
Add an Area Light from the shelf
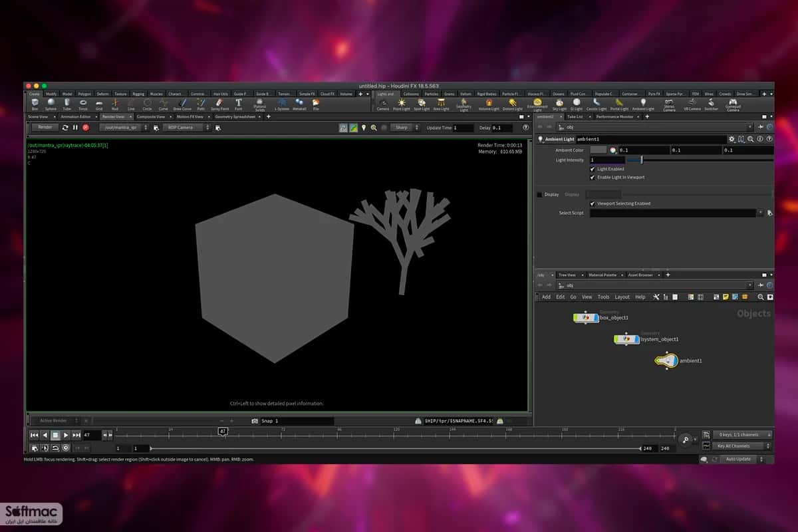coord(441,104)
